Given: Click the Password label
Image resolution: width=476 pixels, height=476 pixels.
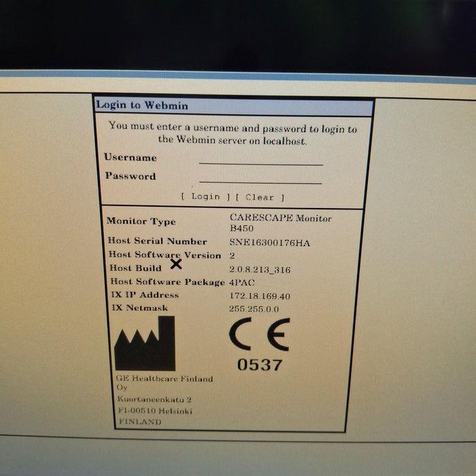Looking at the screenshot, I should click(x=130, y=176).
